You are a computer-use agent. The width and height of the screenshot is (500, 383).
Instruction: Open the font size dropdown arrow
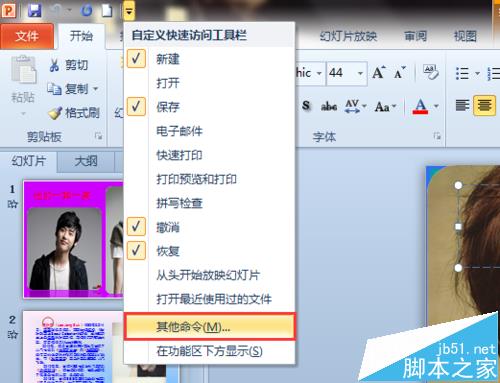pyautogui.click(x=360, y=73)
